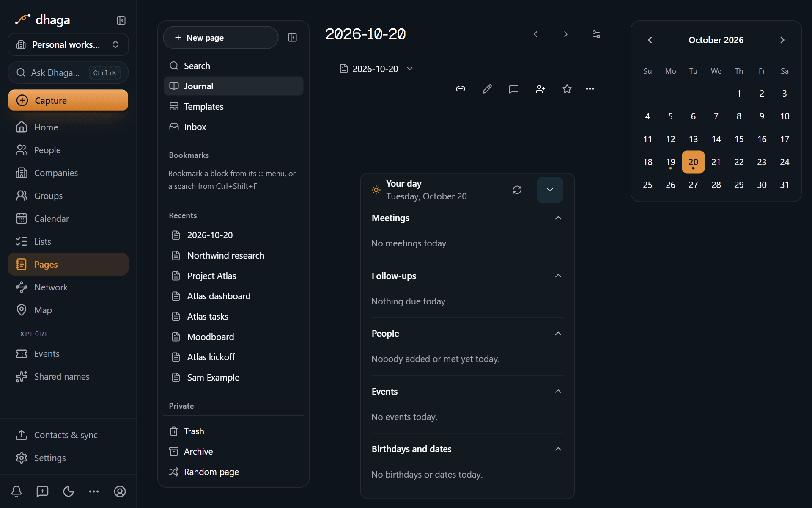The width and height of the screenshot is (812, 508).
Task: Star this page as favorite
Action: (x=567, y=89)
